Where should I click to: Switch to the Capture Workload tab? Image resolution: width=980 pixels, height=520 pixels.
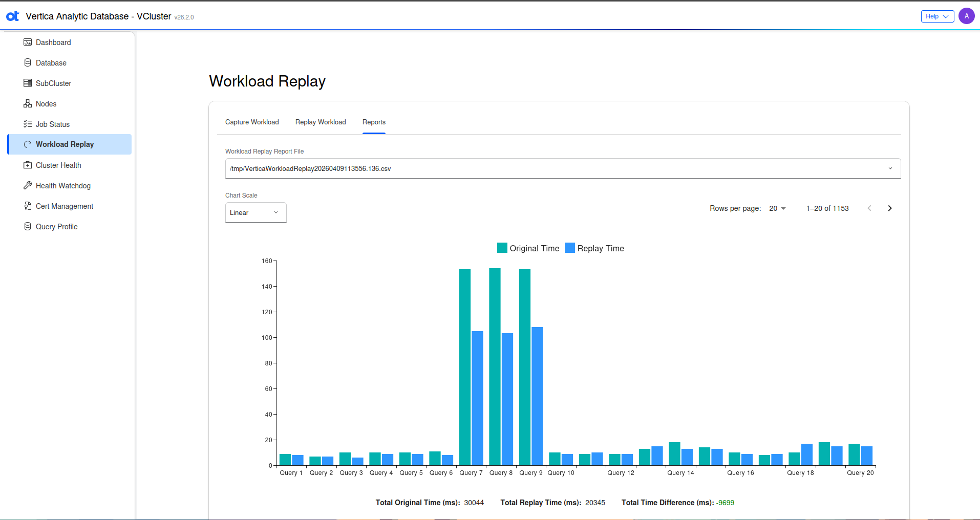(x=252, y=122)
